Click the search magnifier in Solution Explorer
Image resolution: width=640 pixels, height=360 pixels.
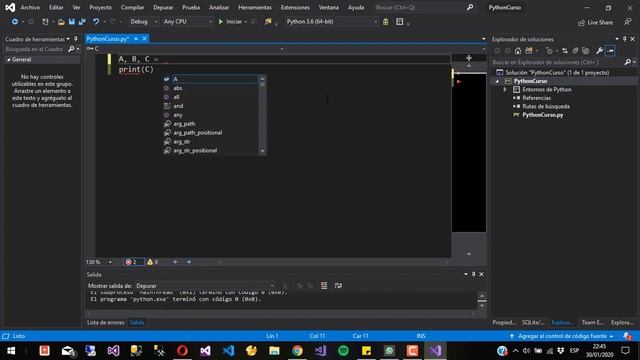(x=627, y=62)
